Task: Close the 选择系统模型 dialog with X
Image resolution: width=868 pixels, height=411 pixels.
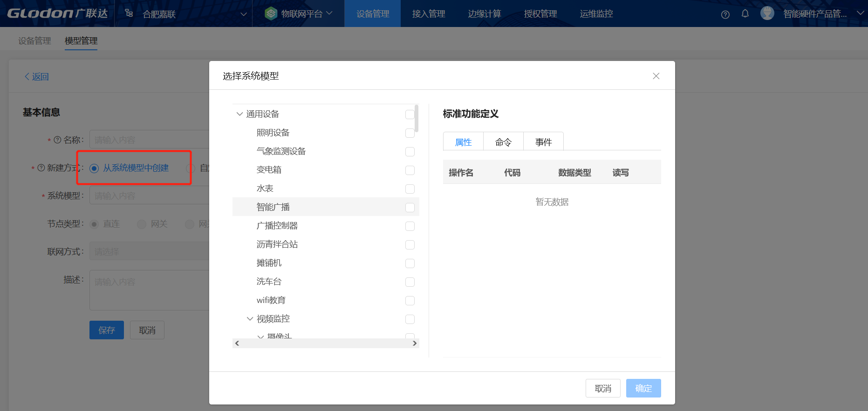Action: click(x=656, y=76)
